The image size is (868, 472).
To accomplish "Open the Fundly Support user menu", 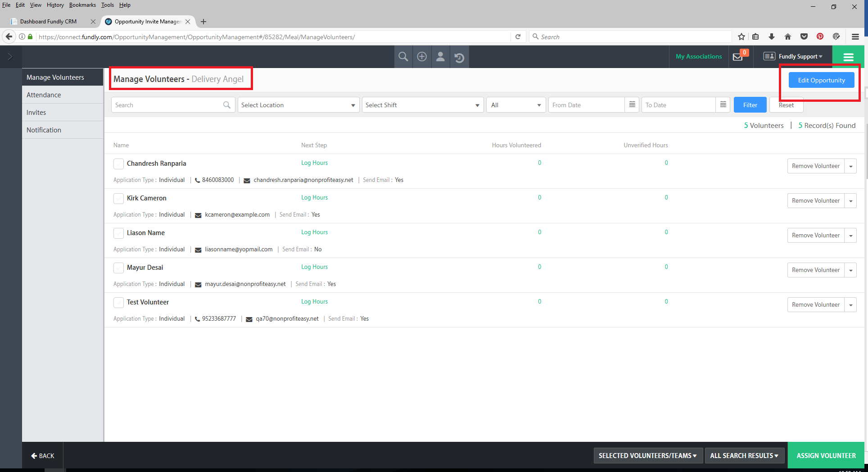I will (x=800, y=57).
